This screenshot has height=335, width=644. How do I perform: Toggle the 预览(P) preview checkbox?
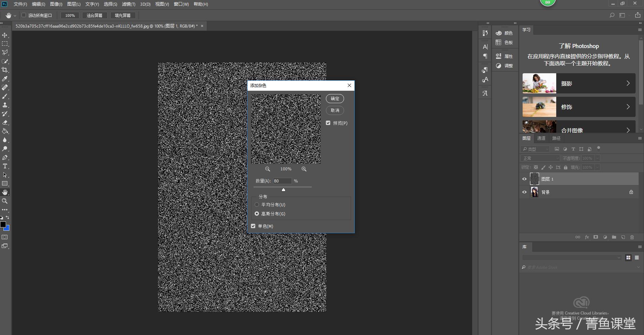click(x=328, y=123)
